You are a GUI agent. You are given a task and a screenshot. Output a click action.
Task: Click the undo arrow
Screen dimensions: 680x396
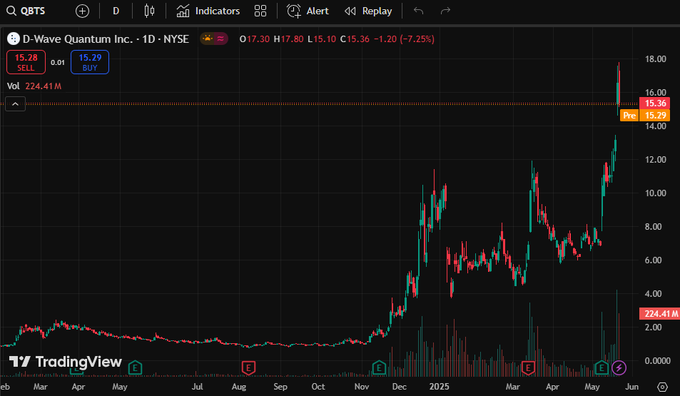(418, 11)
